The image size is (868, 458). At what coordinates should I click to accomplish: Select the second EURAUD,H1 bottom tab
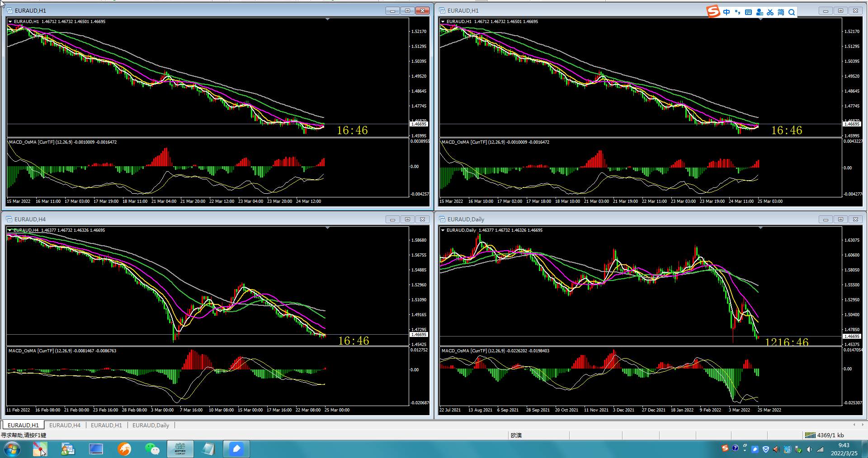(x=106, y=425)
